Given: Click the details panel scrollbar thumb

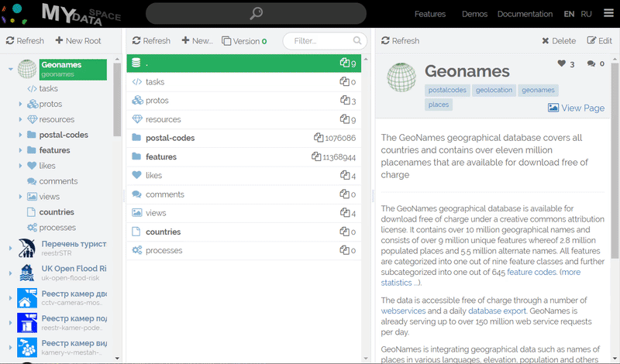Looking at the screenshot, I should click(615, 160).
